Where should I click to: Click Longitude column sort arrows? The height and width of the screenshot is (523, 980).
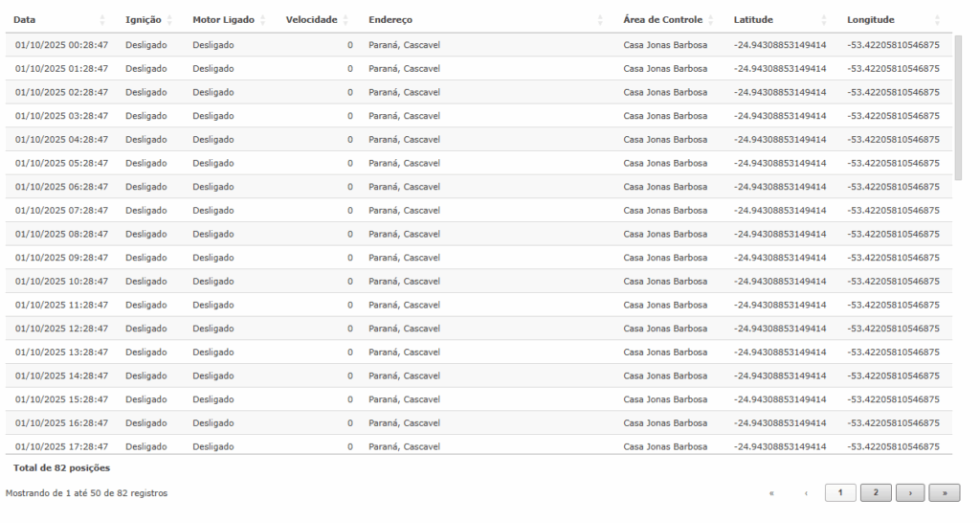pyautogui.click(x=937, y=20)
